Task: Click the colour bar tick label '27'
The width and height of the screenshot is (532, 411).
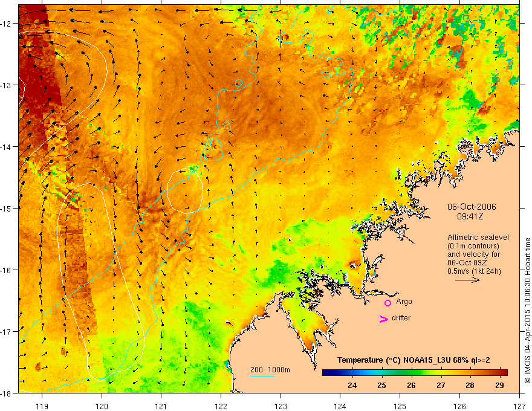Action: (441, 385)
